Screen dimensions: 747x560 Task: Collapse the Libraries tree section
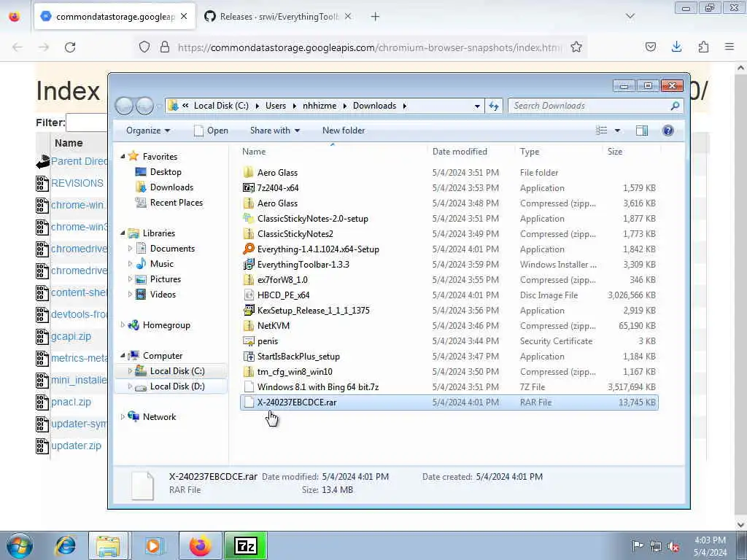tap(123, 233)
